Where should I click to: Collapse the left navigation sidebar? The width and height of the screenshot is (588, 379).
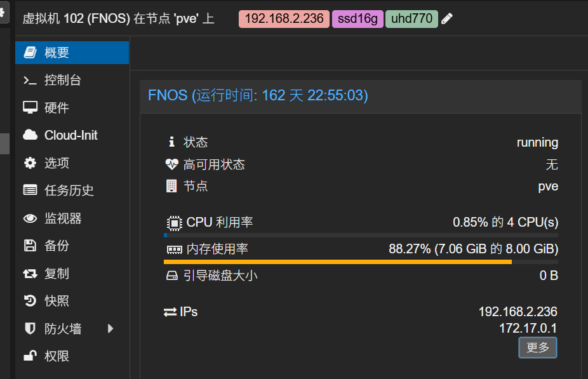(x=4, y=143)
